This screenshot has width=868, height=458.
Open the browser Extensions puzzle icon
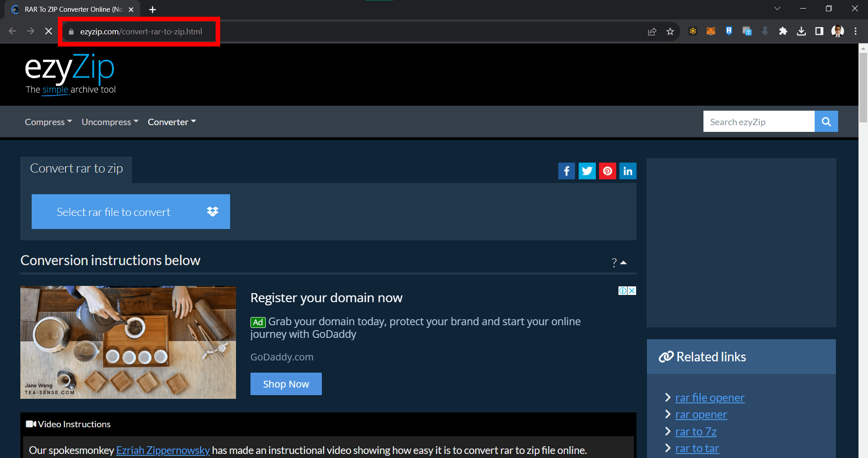tap(783, 31)
